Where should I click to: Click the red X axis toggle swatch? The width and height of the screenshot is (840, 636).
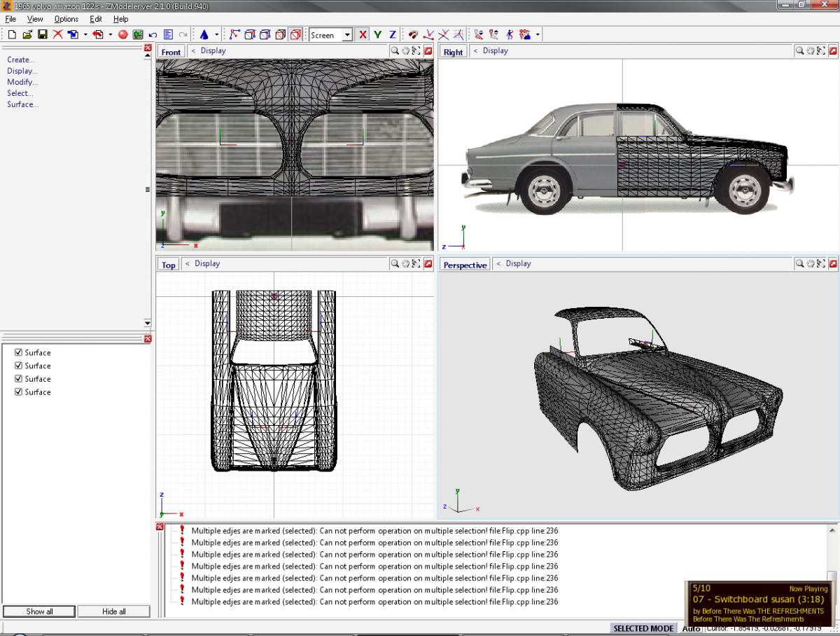363,34
